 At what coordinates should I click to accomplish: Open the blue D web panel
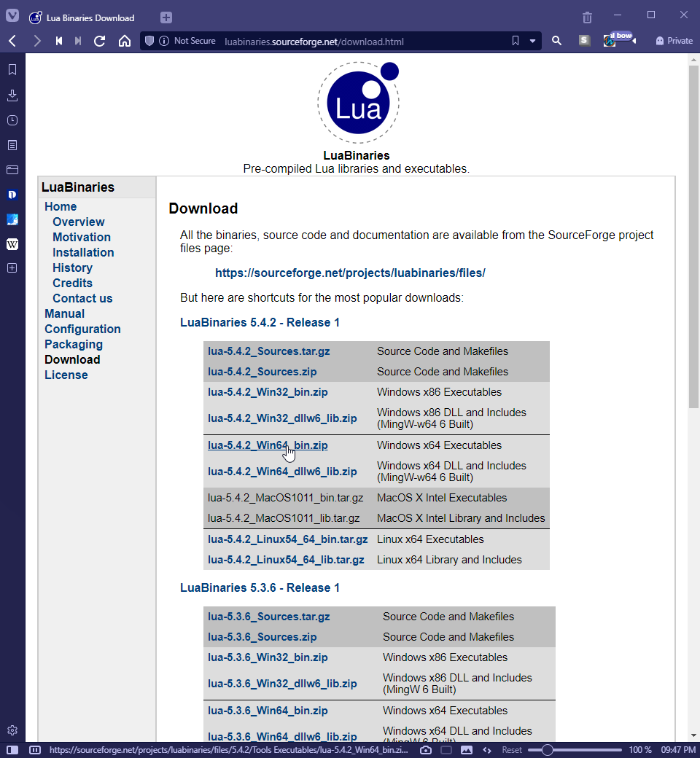point(12,195)
